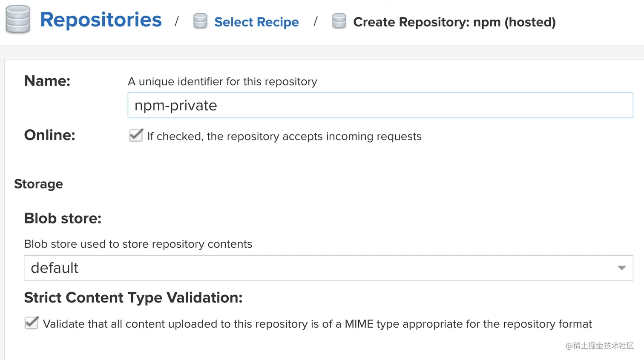644x360 pixels.
Task: Go back to Repositories breadcrumb link
Action: click(x=101, y=20)
